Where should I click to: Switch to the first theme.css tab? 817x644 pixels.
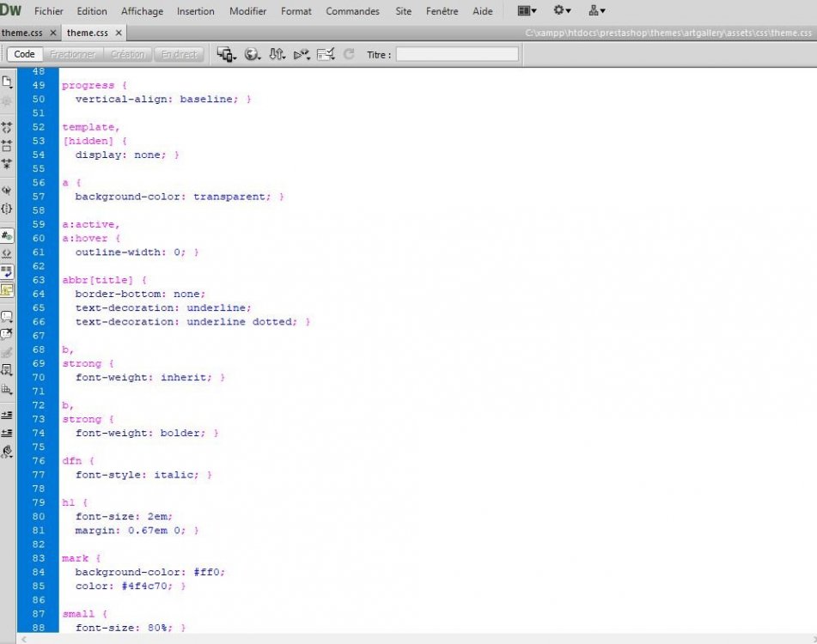21,33
